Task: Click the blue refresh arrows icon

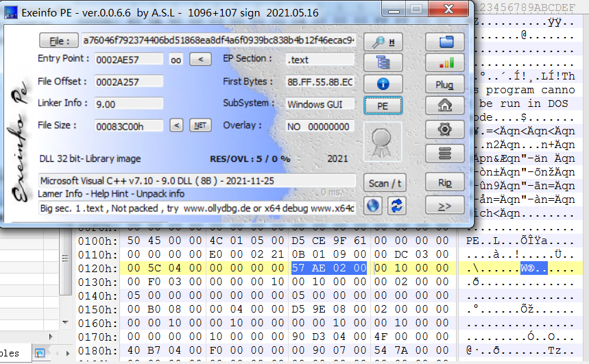Action: pyautogui.click(x=396, y=205)
